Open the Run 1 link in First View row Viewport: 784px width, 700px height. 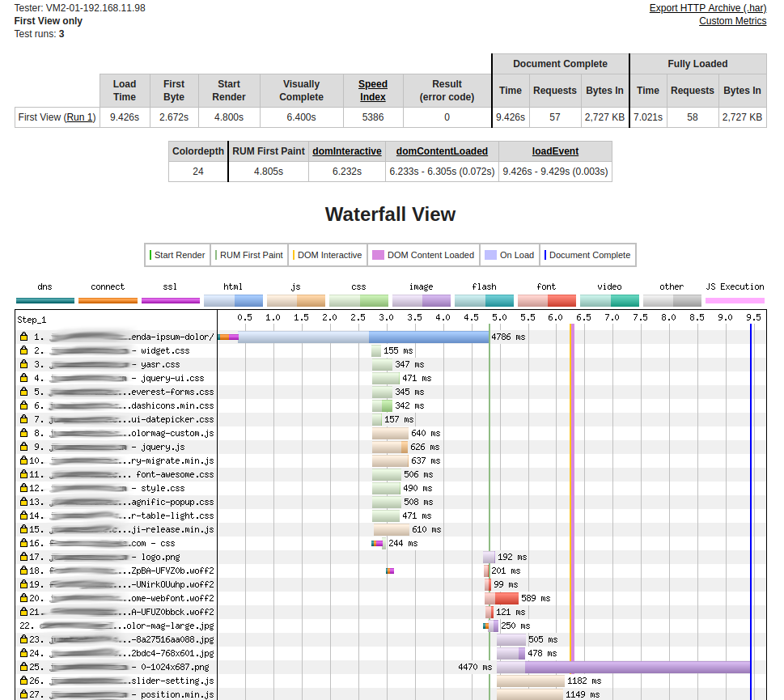(x=79, y=117)
